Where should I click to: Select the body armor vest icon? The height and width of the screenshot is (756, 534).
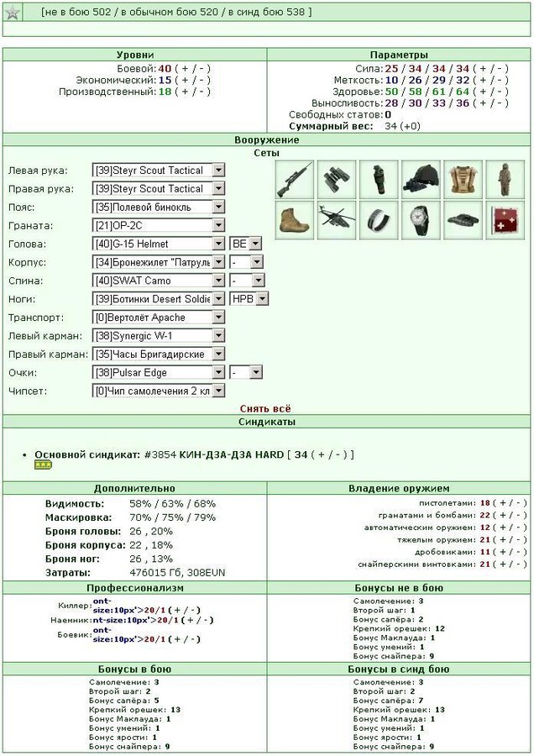(x=463, y=180)
